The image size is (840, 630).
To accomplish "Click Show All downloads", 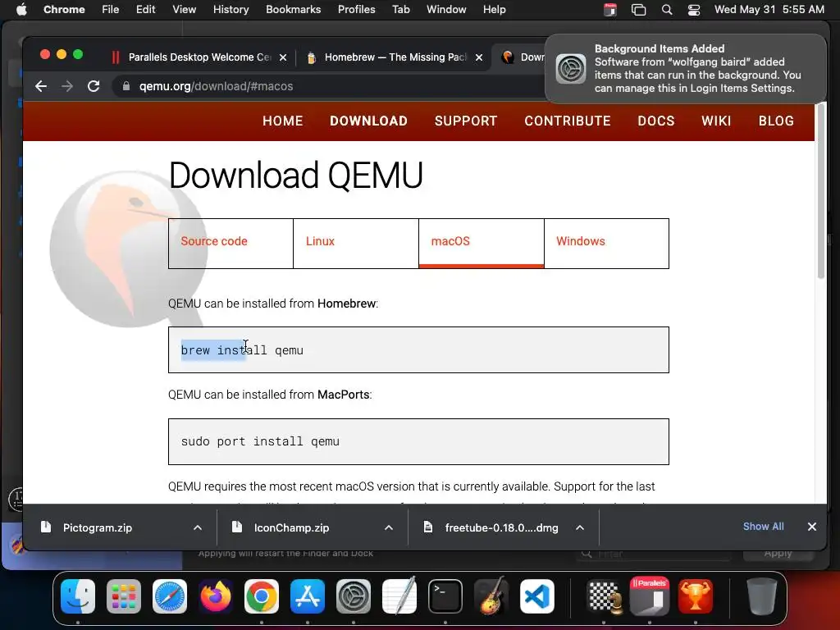I will [764, 527].
